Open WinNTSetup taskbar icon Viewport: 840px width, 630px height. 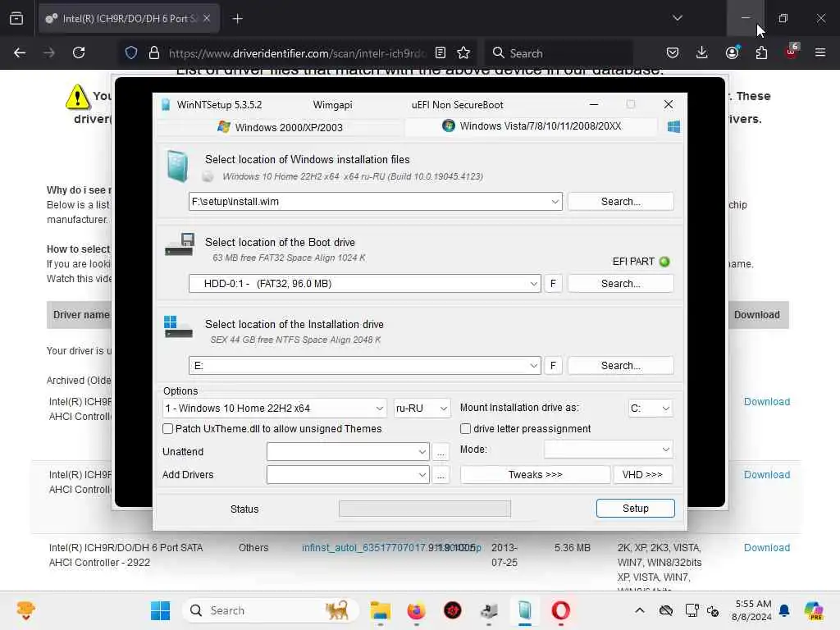coord(525,610)
